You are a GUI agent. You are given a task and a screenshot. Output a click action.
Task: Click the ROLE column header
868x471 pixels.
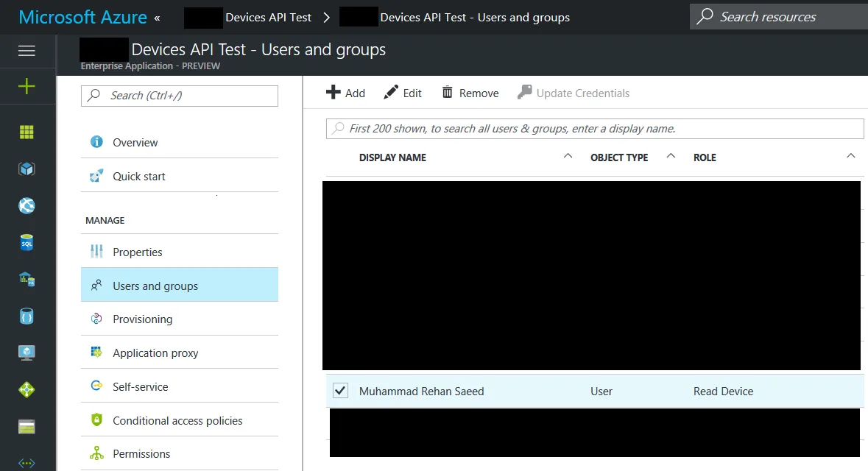point(705,157)
